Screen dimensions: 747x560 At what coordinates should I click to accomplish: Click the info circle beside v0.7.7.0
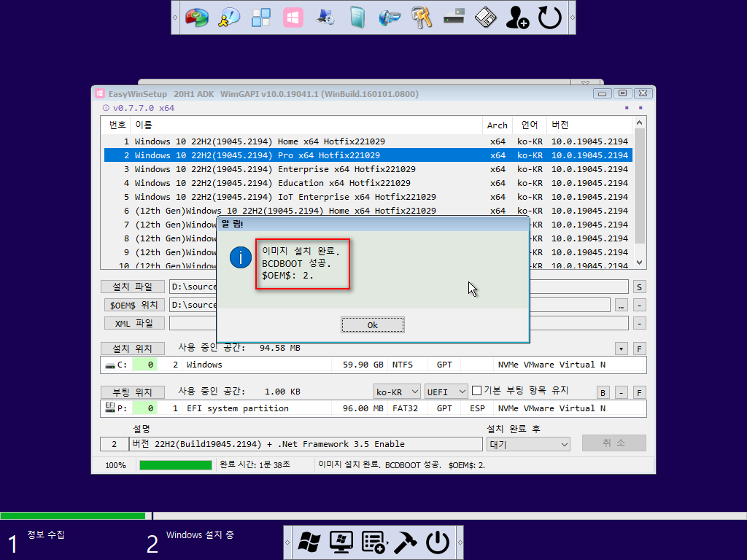pyautogui.click(x=106, y=108)
